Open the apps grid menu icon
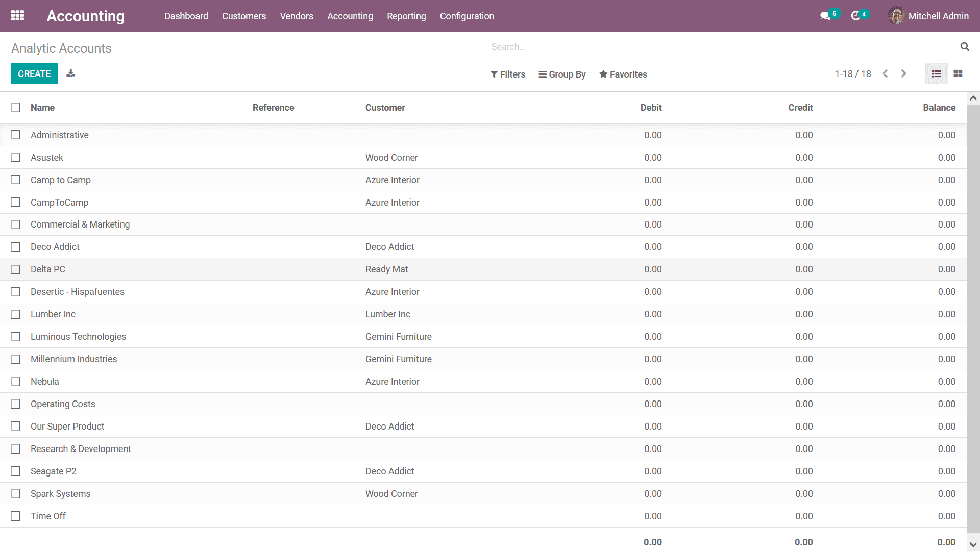Image resolution: width=980 pixels, height=551 pixels. 17,16
